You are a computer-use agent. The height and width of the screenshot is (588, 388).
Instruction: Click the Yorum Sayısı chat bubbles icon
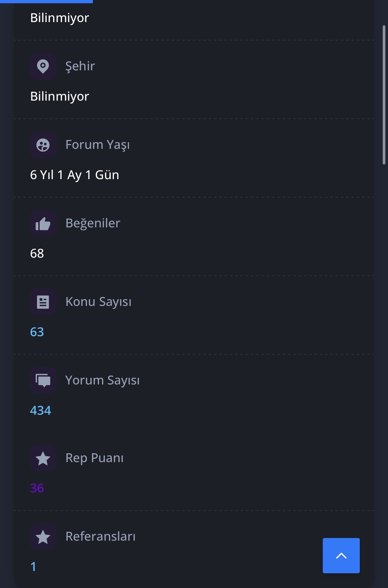coord(43,380)
